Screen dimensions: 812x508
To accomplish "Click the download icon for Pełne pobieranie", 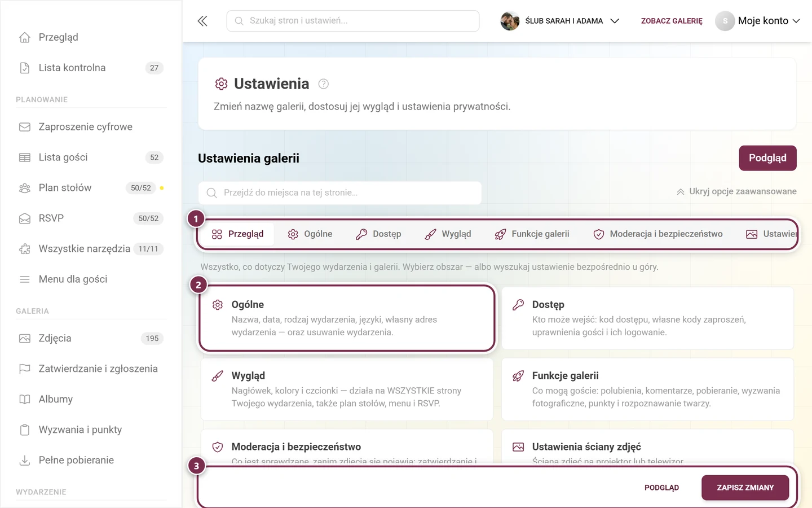I will pos(25,461).
